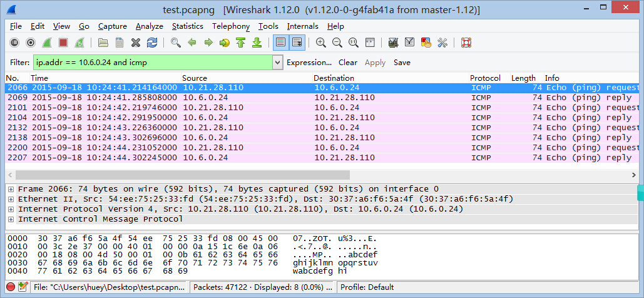Click into the display filter field
The image size is (644, 298).
152,63
